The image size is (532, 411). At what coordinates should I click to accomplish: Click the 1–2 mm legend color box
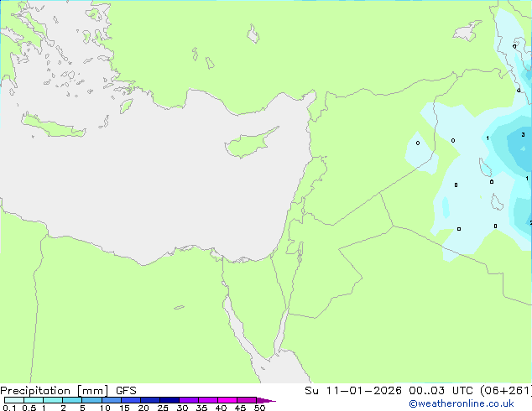pos(53,400)
